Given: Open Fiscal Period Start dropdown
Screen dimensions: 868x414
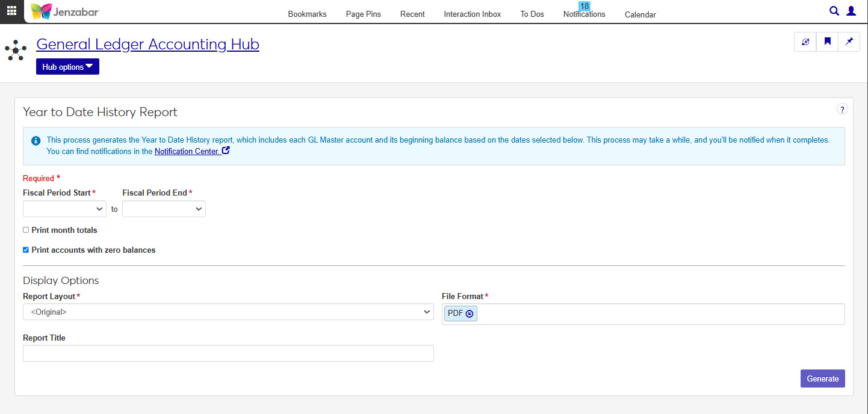Looking at the screenshot, I should tap(64, 209).
